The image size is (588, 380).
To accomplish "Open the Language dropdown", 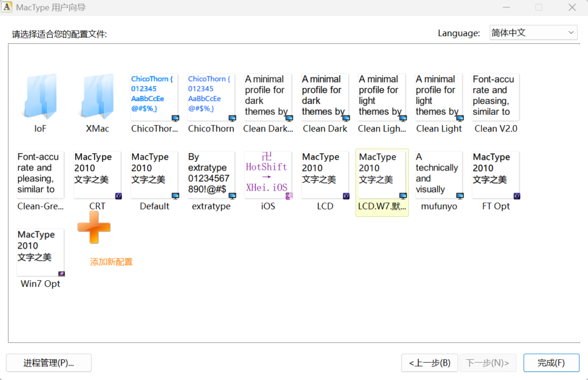I will [533, 33].
